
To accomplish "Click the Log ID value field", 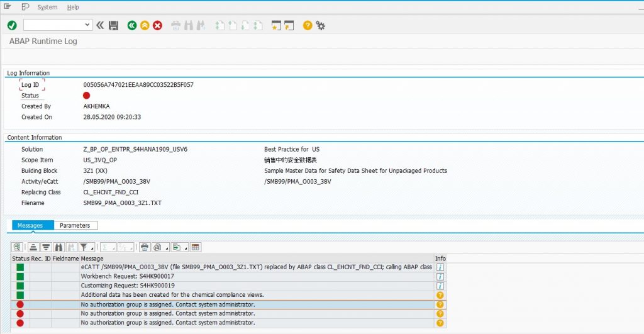I will [138, 85].
